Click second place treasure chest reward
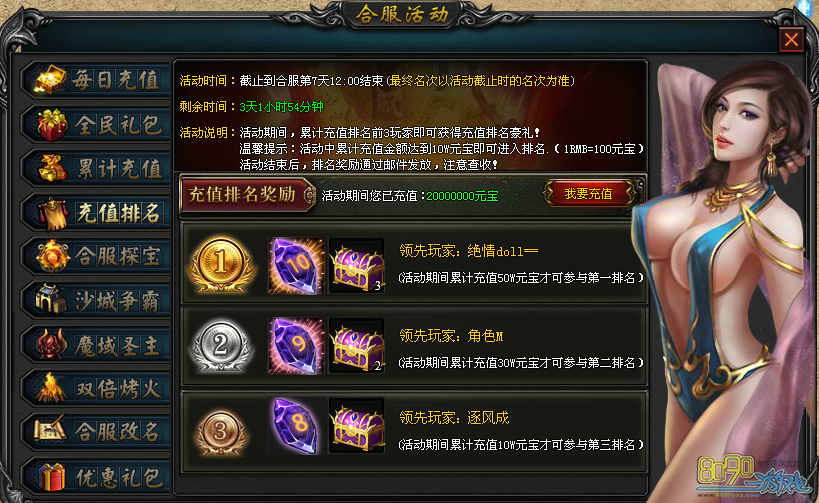This screenshot has height=503, width=819. (x=357, y=345)
